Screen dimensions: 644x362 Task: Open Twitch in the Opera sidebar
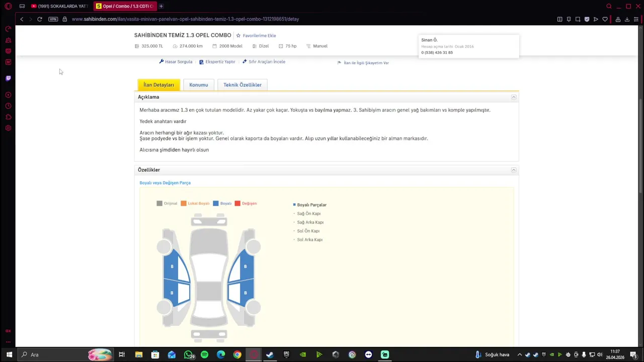[8, 78]
